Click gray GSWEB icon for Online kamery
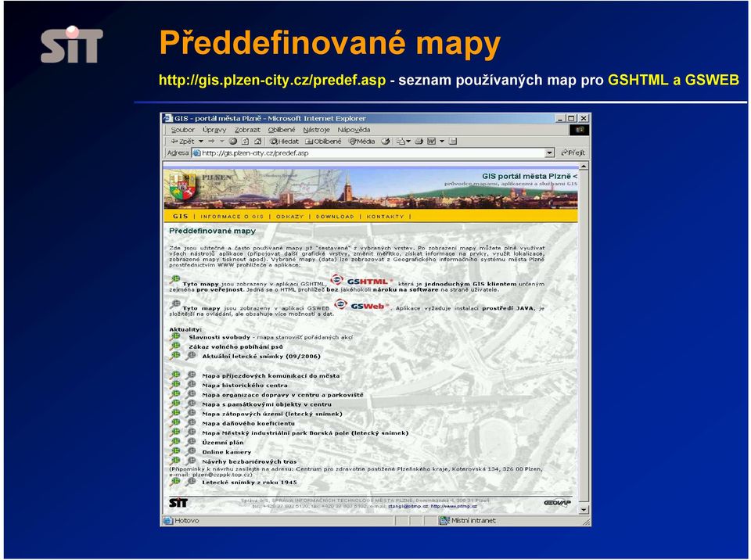The height and width of the screenshot is (560, 751). tap(191, 452)
